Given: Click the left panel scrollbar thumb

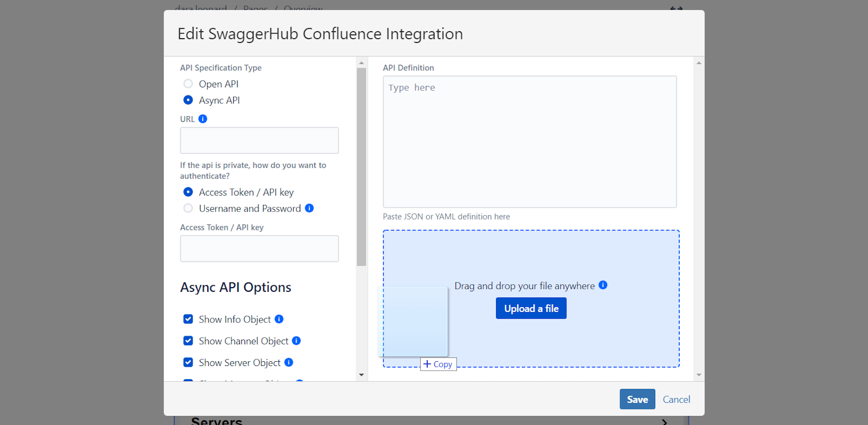Looking at the screenshot, I should click(362, 167).
